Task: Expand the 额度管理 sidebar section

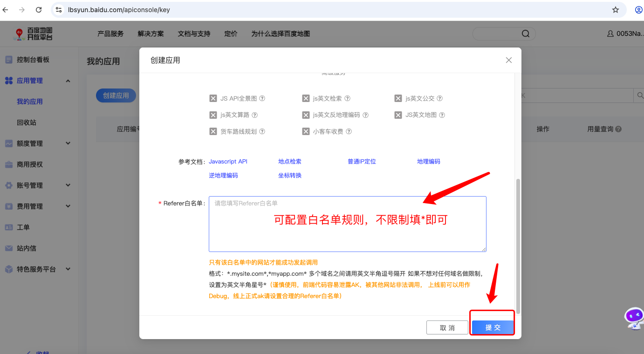Action: pos(68,143)
